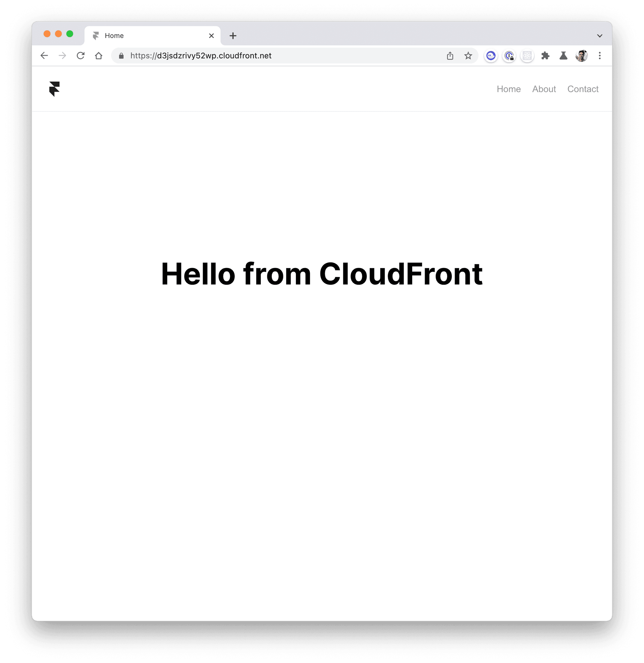This screenshot has width=644, height=663.
Task: Open the three-dot Chrome menu
Action: coord(600,55)
